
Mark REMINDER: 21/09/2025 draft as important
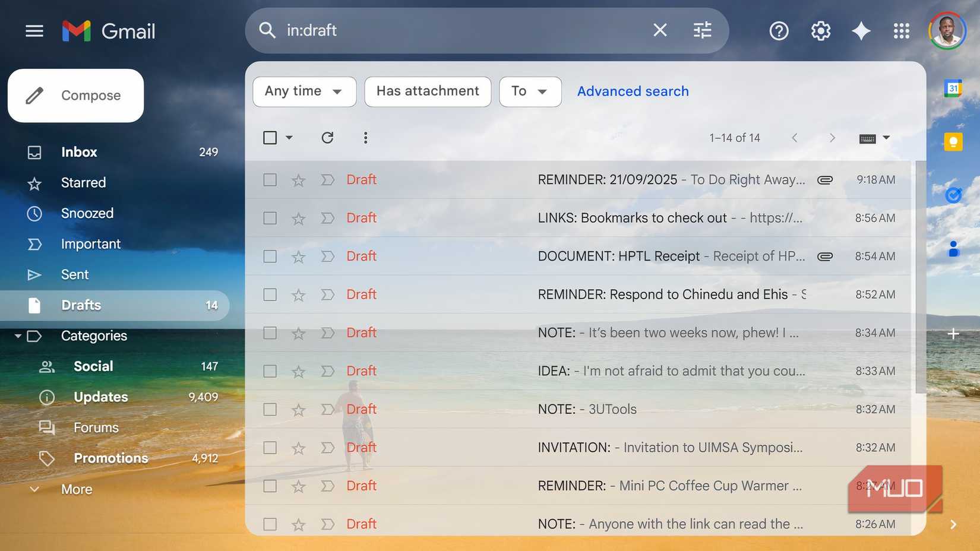(x=327, y=180)
